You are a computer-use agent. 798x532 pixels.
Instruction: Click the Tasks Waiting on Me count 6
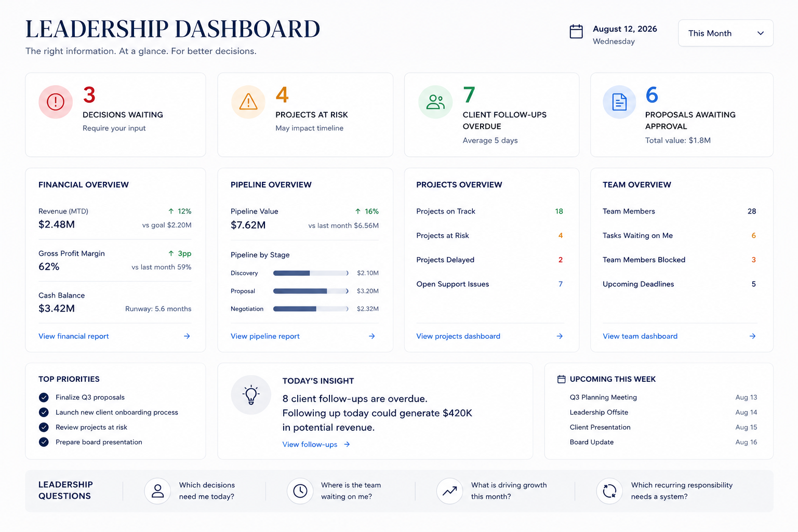(x=754, y=236)
